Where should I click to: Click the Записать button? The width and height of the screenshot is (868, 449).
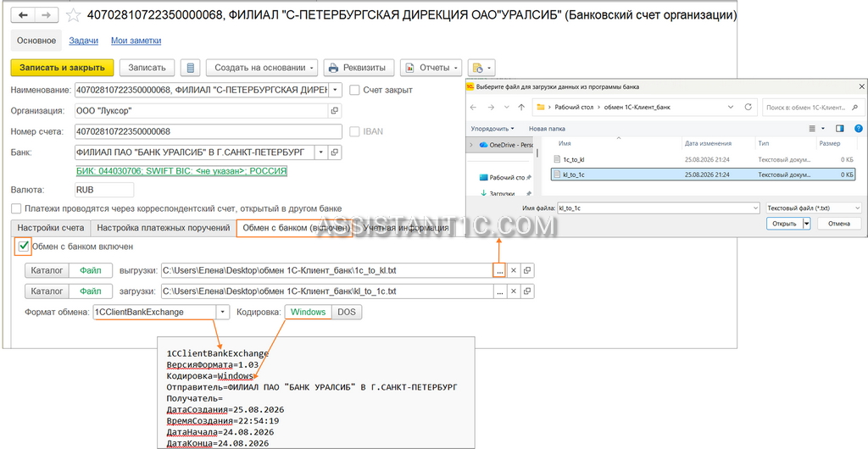click(147, 68)
